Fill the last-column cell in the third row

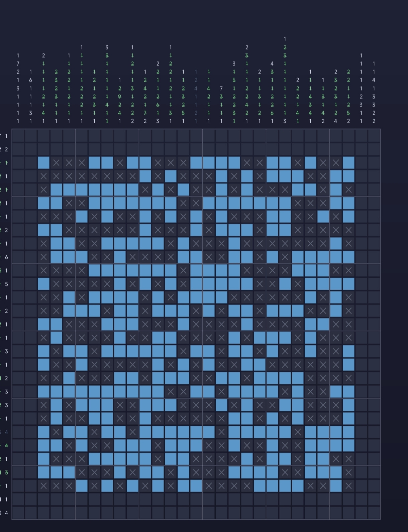pyautogui.click(x=374, y=163)
